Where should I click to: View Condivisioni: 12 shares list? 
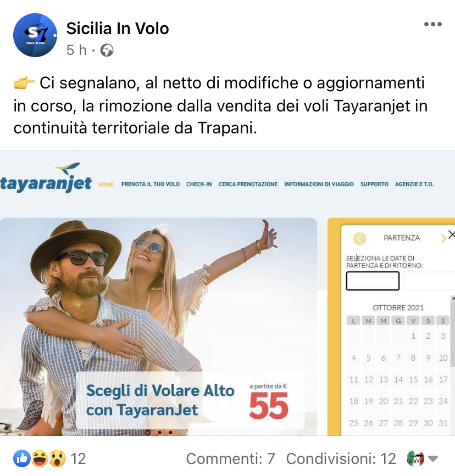(x=341, y=458)
